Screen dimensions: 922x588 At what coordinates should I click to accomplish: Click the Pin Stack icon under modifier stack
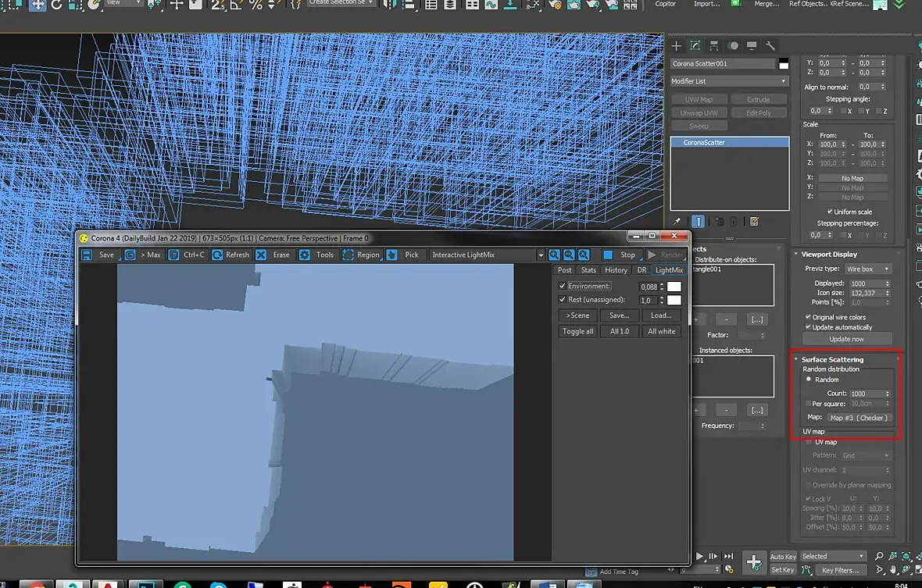click(677, 222)
